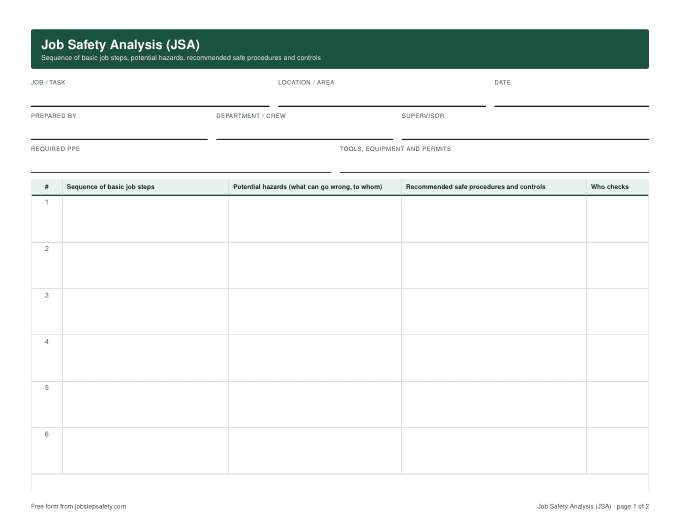680x526 pixels.
Task: Click the 'SUPERVISOR' label
Action: pyautogui.click(x=423, y=116)
